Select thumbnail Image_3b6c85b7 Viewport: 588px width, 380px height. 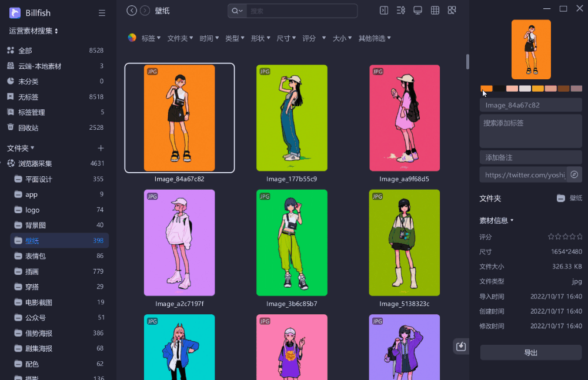292,243
